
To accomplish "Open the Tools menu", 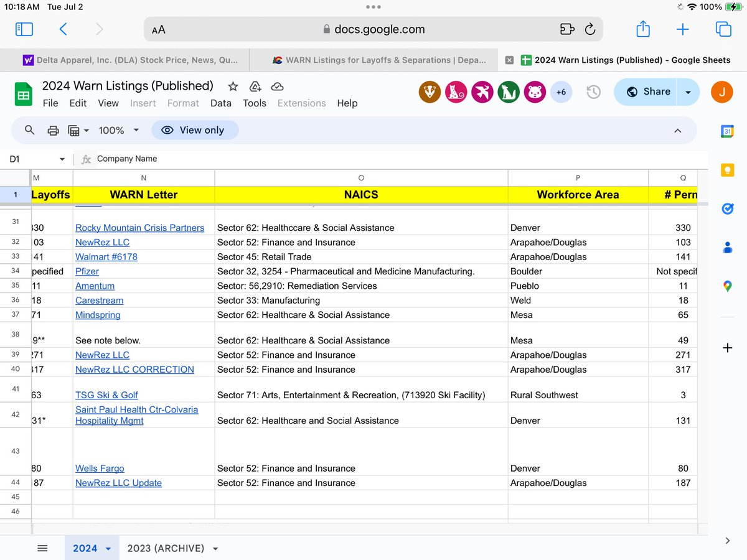I will tap(255, 103).
